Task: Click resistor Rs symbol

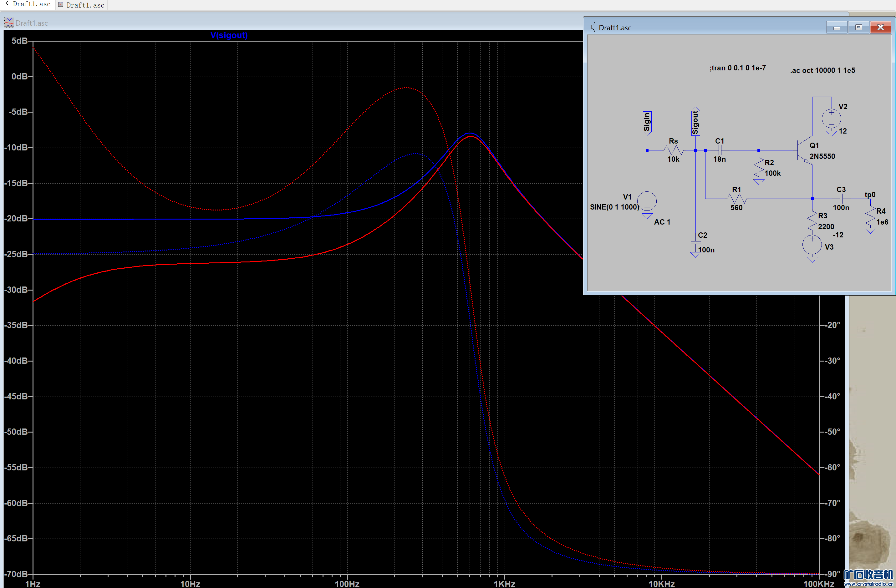Action: 674,150
